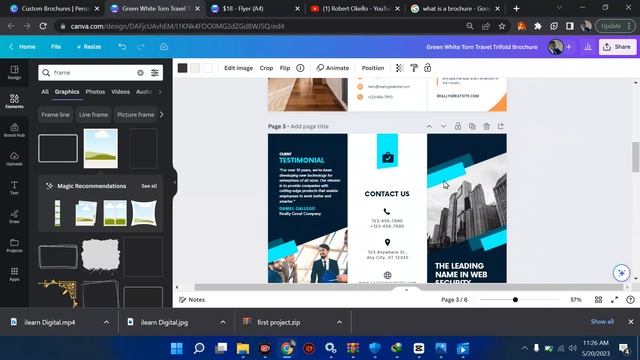
Task: Open Windows Start menu
Action: pyautogui.click(x=177, y=348)
